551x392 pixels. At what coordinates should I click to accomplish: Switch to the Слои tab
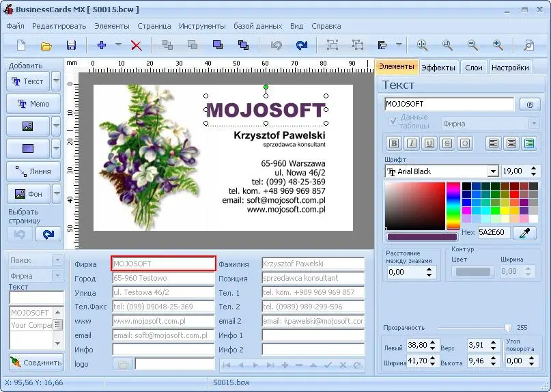click(473, 68)
